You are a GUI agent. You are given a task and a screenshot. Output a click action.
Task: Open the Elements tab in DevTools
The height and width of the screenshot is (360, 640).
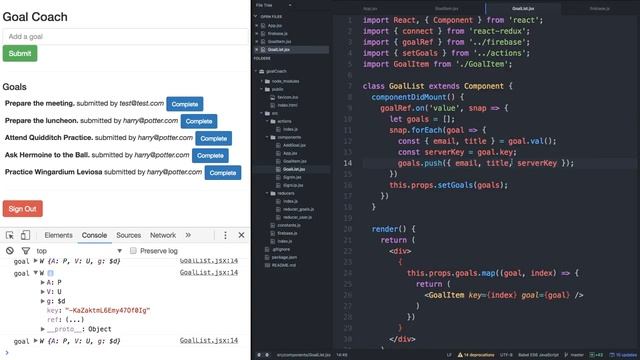tap(58, 235)
